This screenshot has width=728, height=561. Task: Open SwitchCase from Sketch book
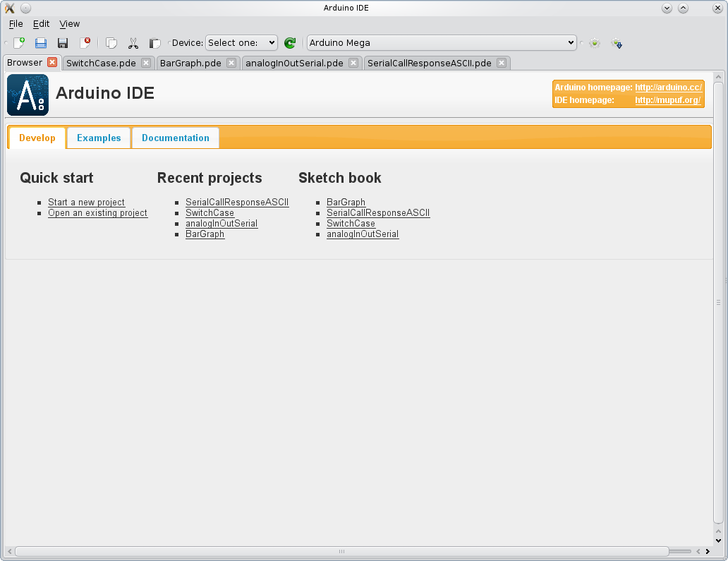(351, 224)
